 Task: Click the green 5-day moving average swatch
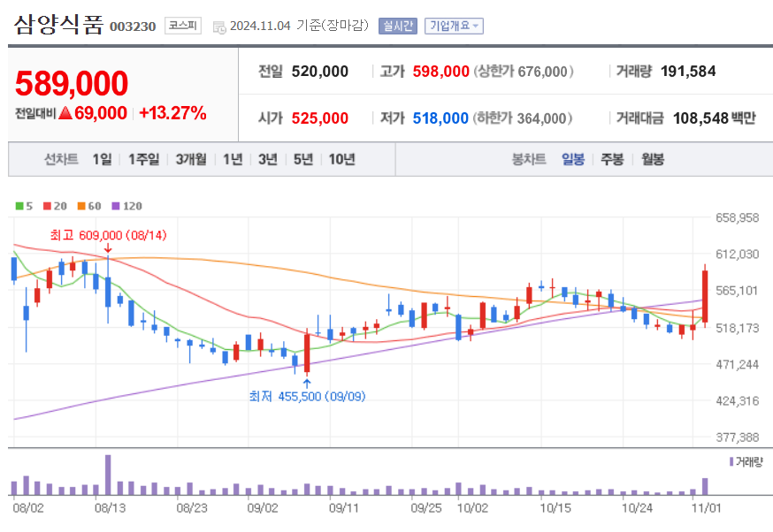19,206
